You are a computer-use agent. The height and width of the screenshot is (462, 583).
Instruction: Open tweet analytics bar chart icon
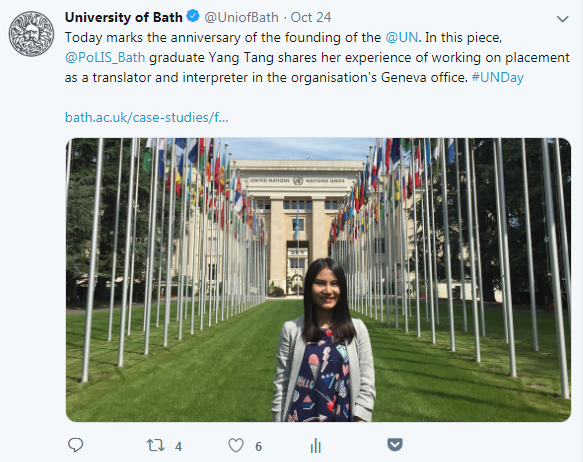point(316,445)
